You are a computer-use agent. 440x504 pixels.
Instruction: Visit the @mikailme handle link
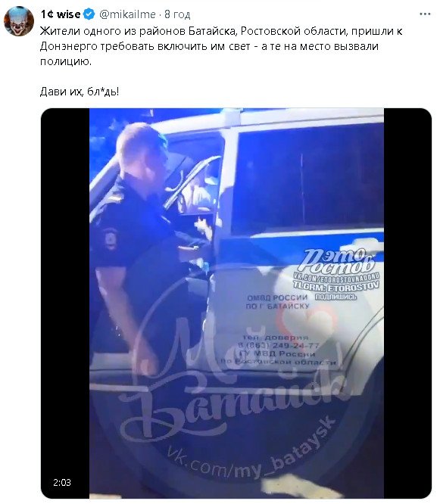[128, 14]
